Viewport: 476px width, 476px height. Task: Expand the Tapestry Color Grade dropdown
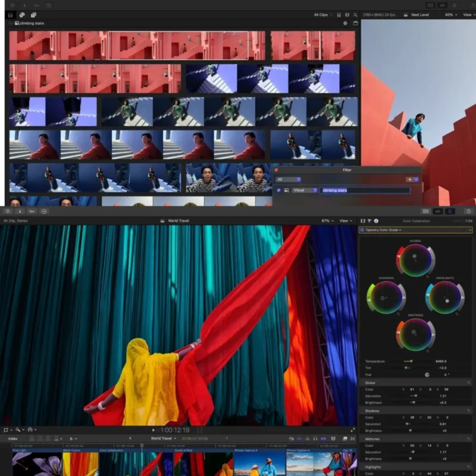pyautogui.click(x=469, y=231)
